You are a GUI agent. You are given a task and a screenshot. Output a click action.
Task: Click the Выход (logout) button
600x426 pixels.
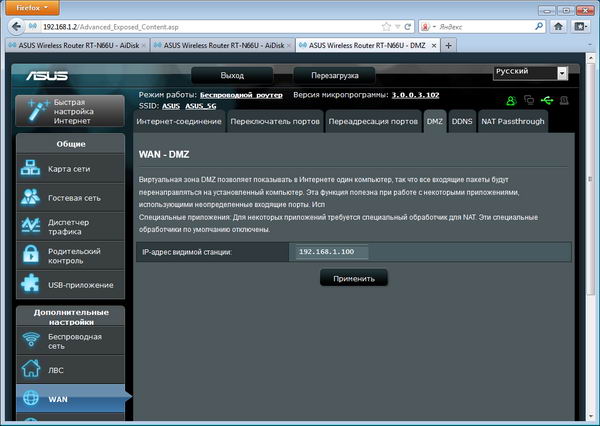point(232,75)
